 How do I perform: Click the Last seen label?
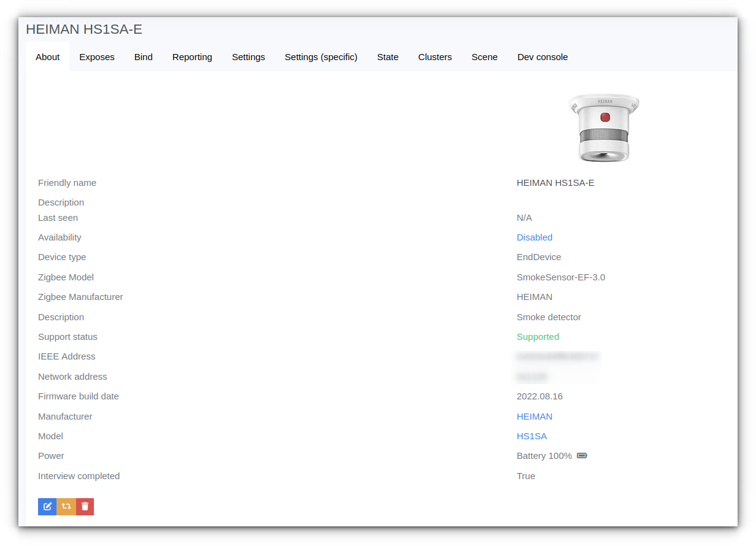[58, 218]
